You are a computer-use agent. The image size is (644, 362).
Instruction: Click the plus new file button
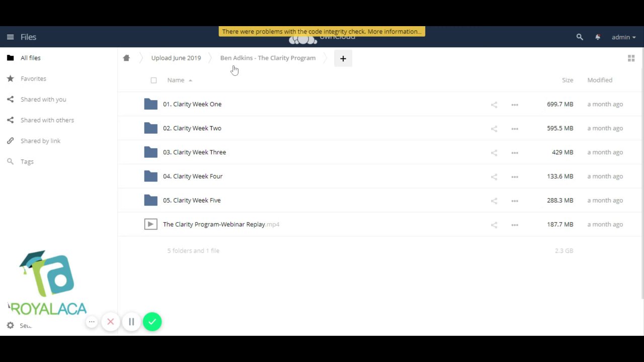tap(343, 58)
